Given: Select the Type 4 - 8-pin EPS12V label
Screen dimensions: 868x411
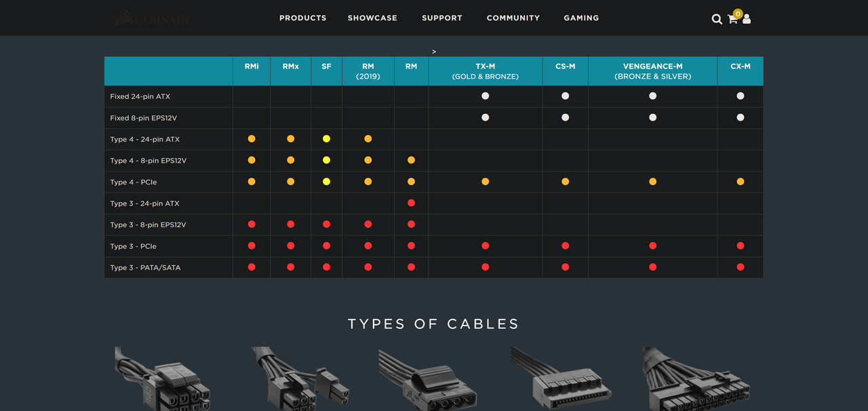Looking at the screenshot, I should [x=149, y=161].
